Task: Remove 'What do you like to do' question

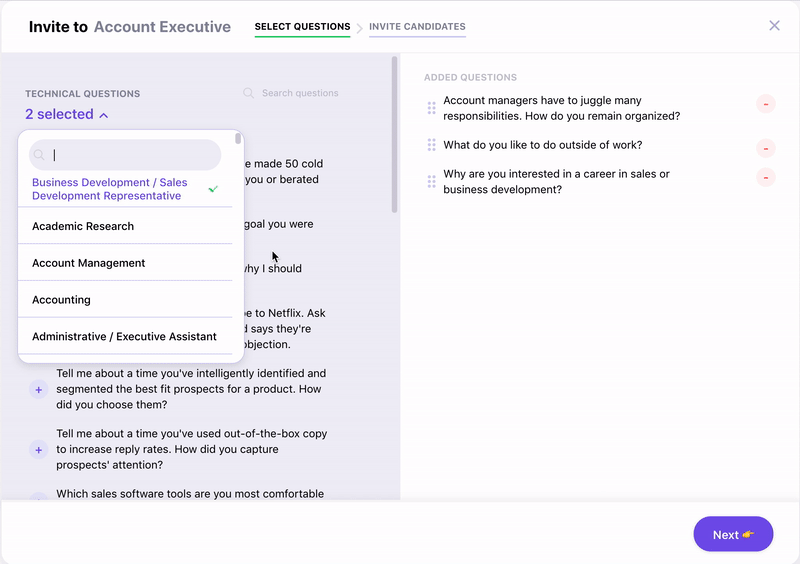Action: coord(766,148)
